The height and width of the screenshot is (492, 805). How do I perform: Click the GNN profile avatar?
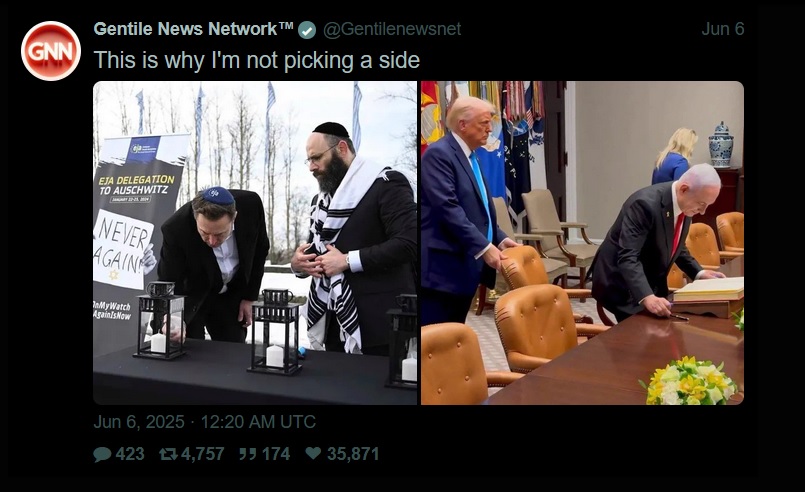[x=51, y=51]
